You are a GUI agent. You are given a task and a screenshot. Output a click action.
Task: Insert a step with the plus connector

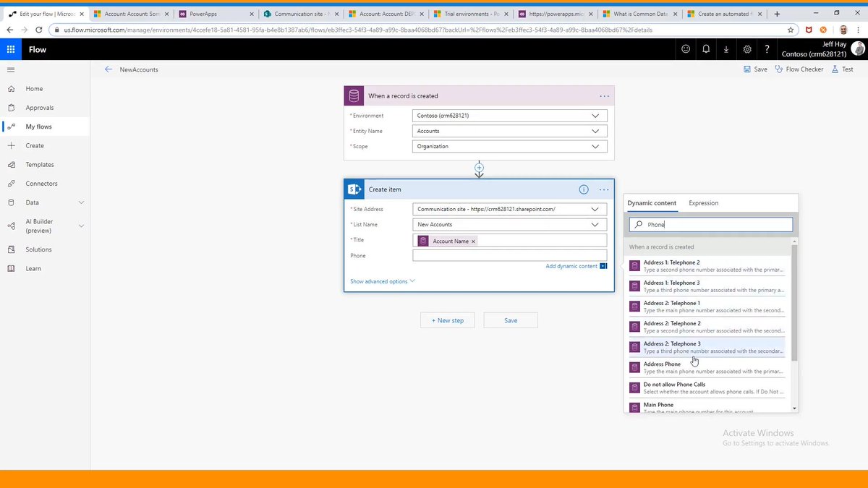tap(479, 168)
